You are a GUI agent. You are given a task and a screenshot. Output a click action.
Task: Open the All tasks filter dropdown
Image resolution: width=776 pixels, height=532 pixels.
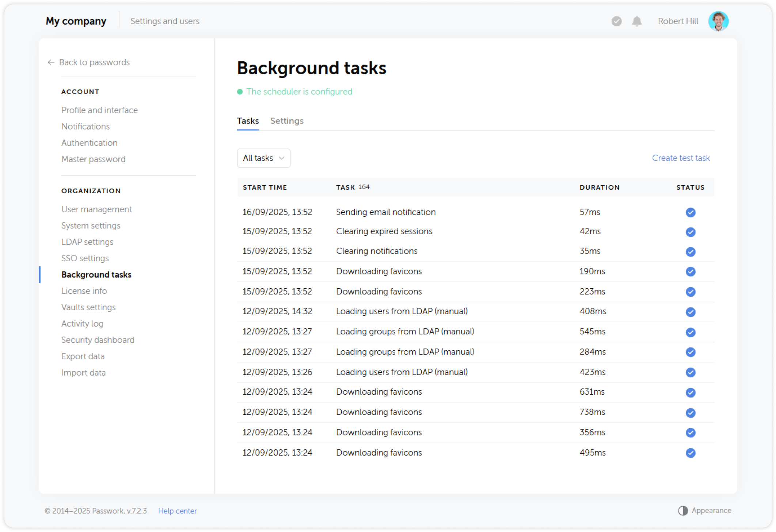263,158
